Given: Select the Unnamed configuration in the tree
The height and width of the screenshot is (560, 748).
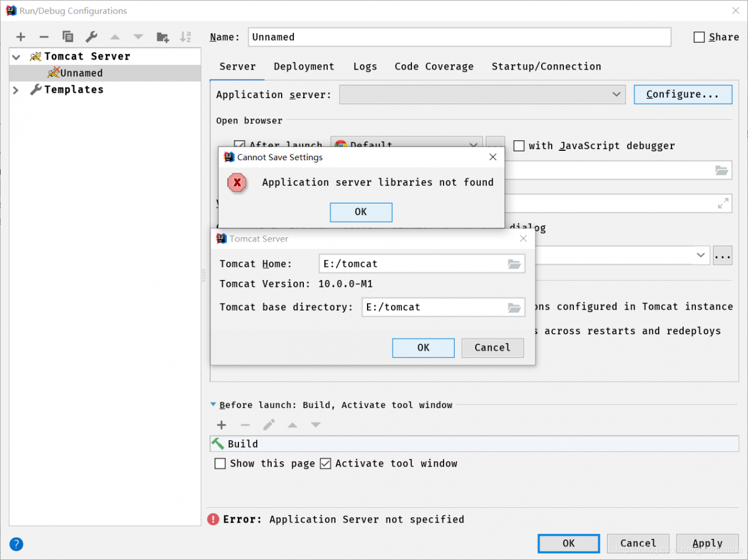Looking at the screenshot, I should coord(105,73).
